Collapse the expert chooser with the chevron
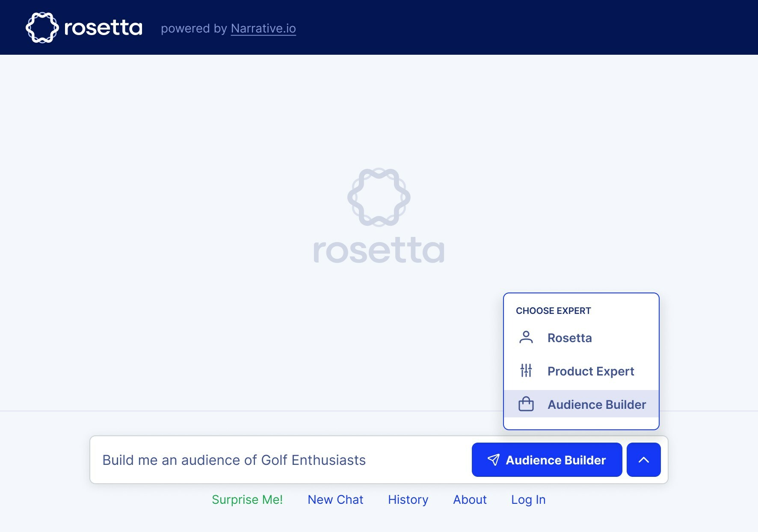Image resolution: width=758 pixels, height=532 pixels. tap(643, 460)
